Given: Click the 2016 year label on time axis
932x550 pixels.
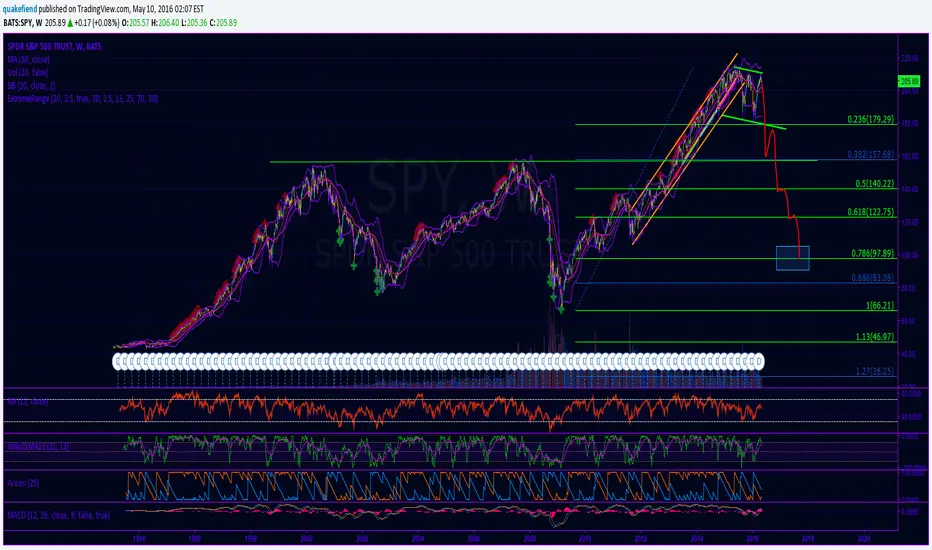Looking at the screenshot, I should [752, 538].
